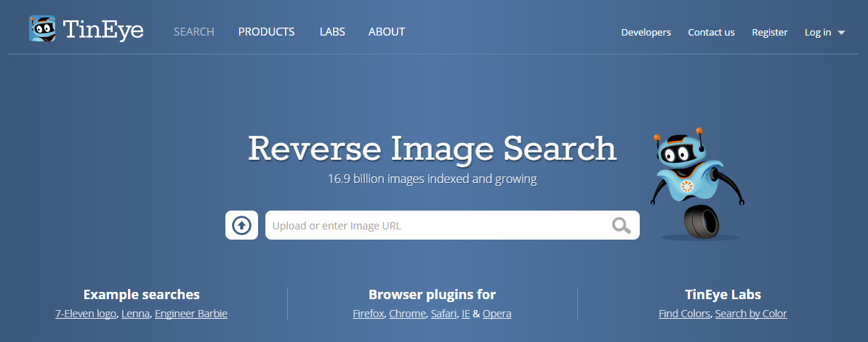
Task: Click the Example searches heading
Action: (x=141, y=294)
